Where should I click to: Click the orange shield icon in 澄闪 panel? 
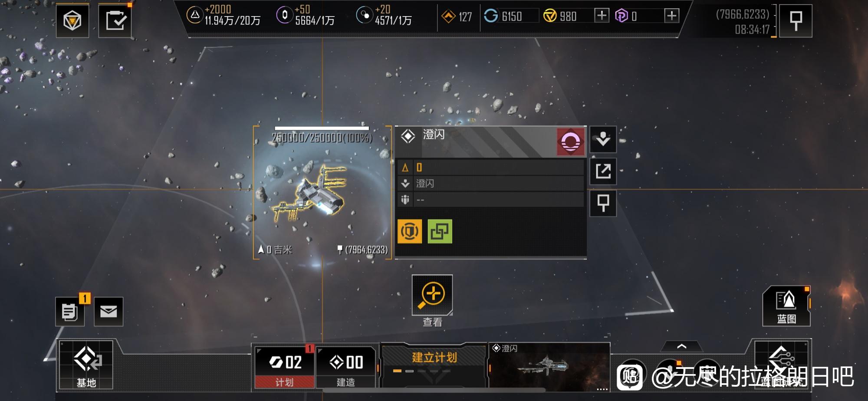[x=410, y=231]
